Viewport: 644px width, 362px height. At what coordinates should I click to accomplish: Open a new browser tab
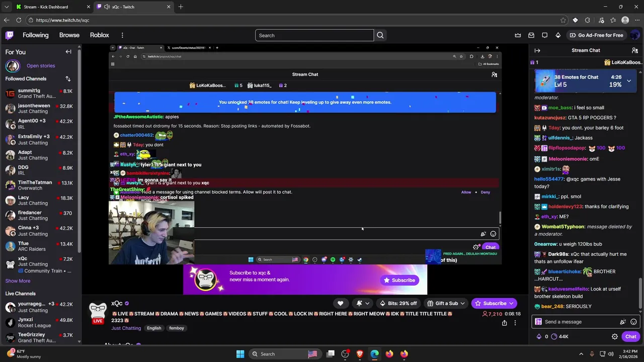point(181,7)
